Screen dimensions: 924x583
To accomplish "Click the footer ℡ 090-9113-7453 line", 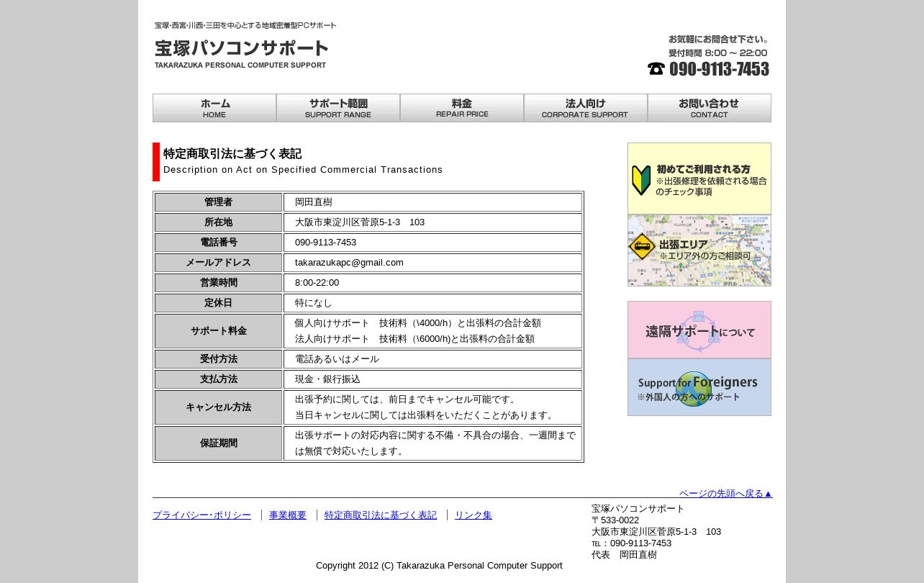I will 631,543.
